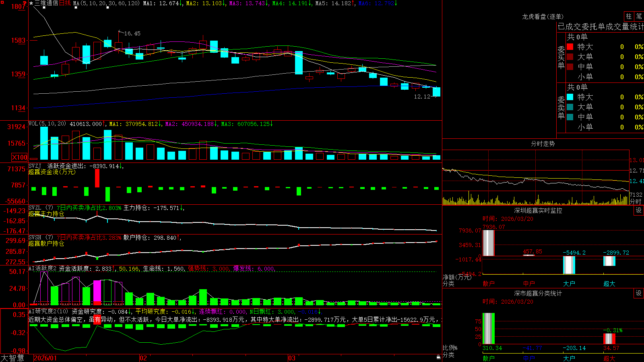
Task: Click the 超大 bar in 深圳超赢实时监控
Action: (609, 261)
